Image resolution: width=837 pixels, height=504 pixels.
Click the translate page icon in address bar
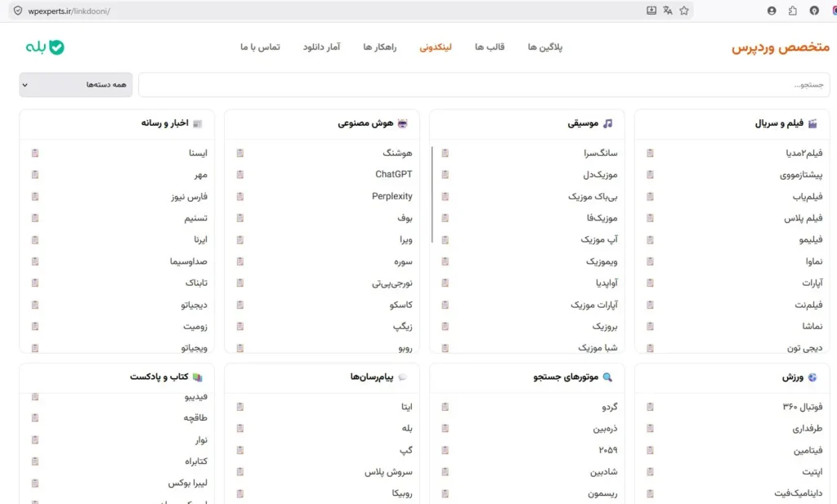668,11
